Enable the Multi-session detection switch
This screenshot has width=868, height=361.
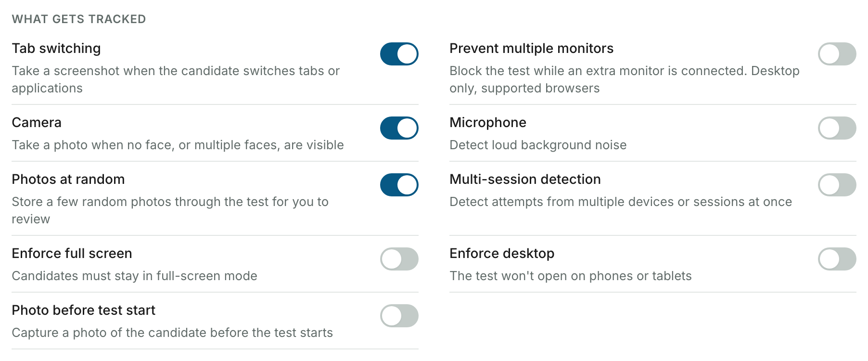[x=837, y=185]
